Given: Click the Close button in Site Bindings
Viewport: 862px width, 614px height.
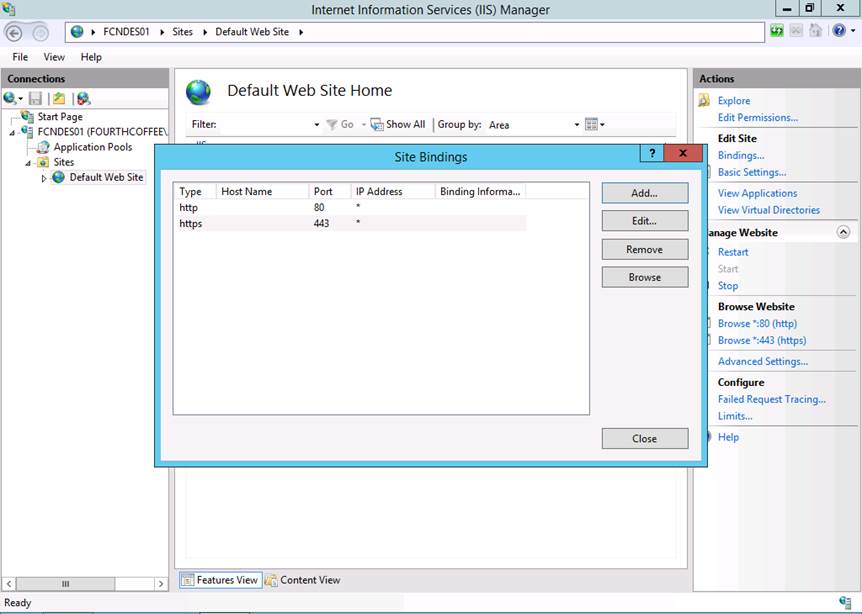Looking at the screenshot, I should click(644, 438).
